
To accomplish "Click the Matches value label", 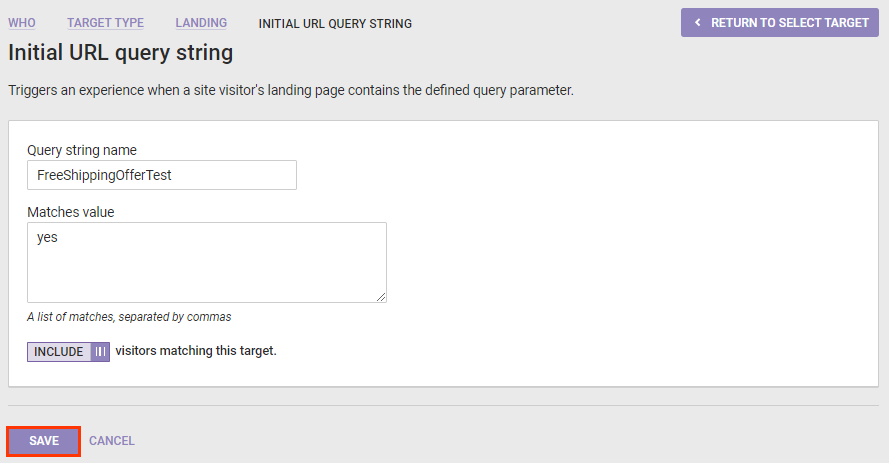I will coord(71,212).
